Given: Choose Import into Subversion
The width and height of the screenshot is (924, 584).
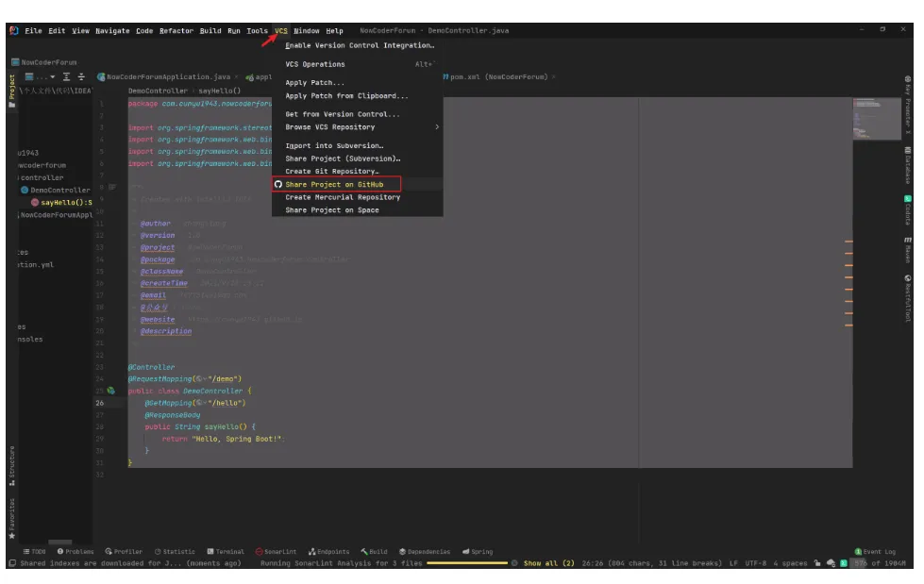Looking at the screenshot, I should click(x=357, y=145).
